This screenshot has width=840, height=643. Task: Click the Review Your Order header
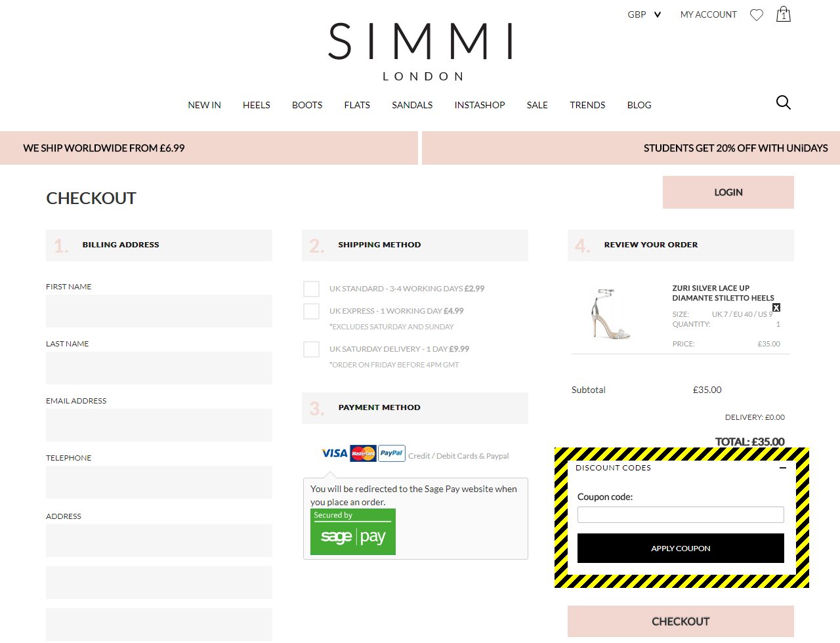[681, 245]
